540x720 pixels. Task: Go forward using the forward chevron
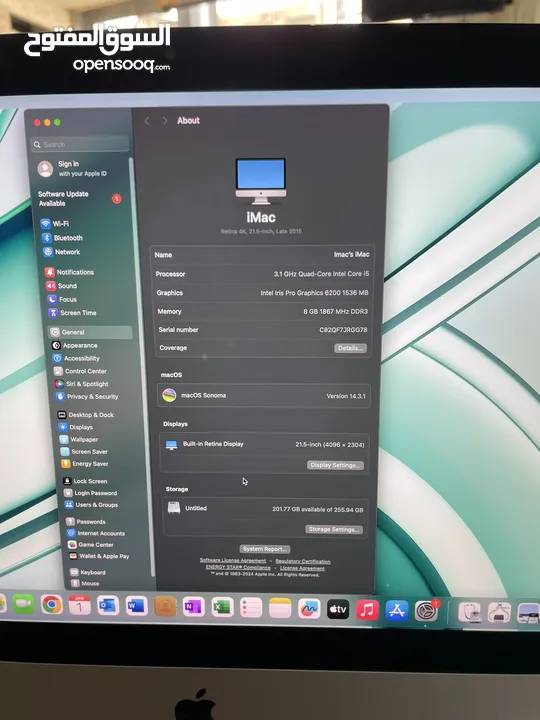[x=164, y=121]
